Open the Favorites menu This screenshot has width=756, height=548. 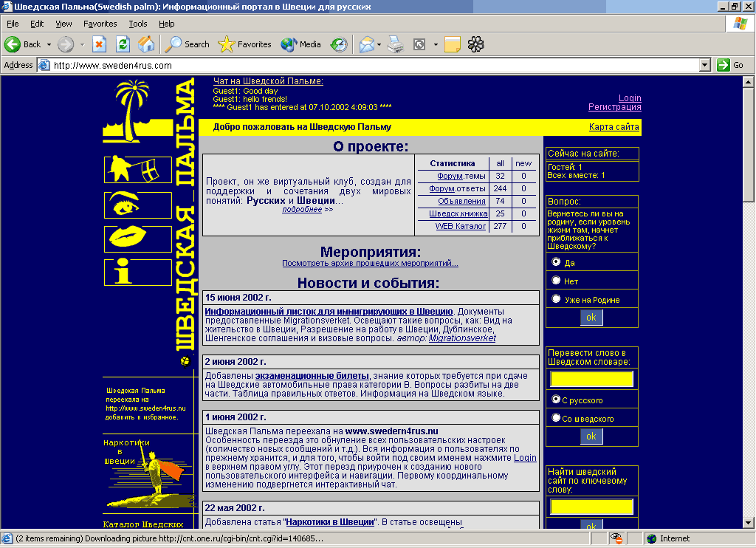pos(100,24)
